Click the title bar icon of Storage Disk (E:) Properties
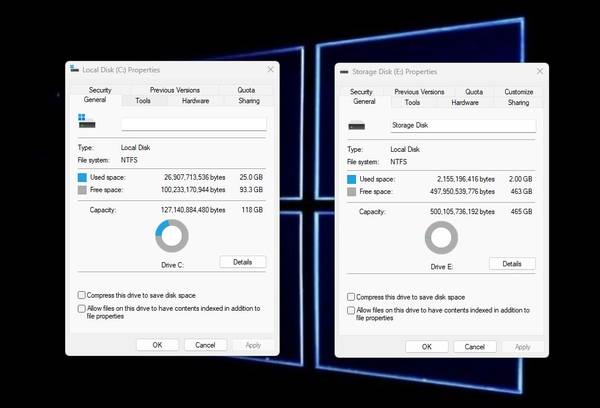 [x=345, y=72]
